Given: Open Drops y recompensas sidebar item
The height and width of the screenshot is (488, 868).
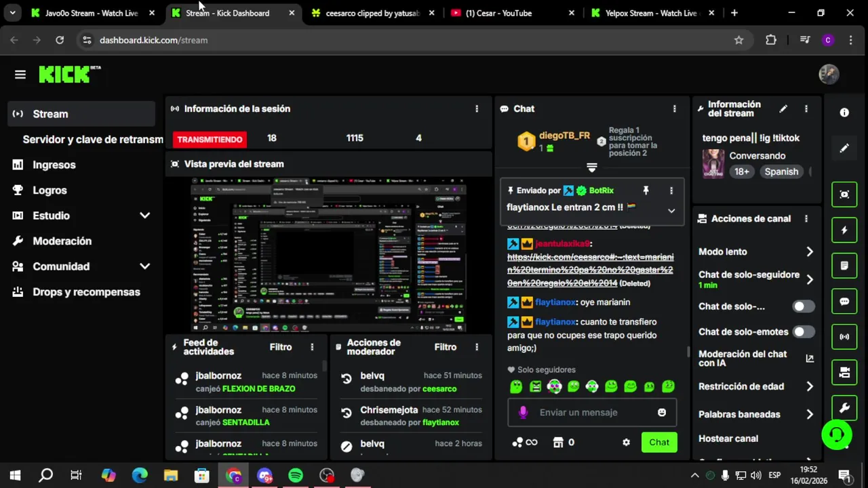Looking at the screenshot, I should (x=81, y=292).
